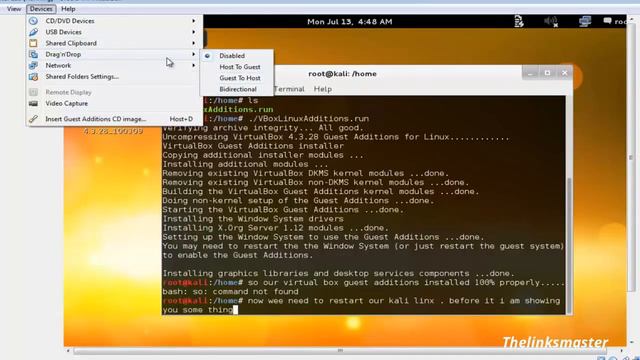
Task: Click the terminal line 'bash: so: command not found'
Action: [x=230, y=292]
